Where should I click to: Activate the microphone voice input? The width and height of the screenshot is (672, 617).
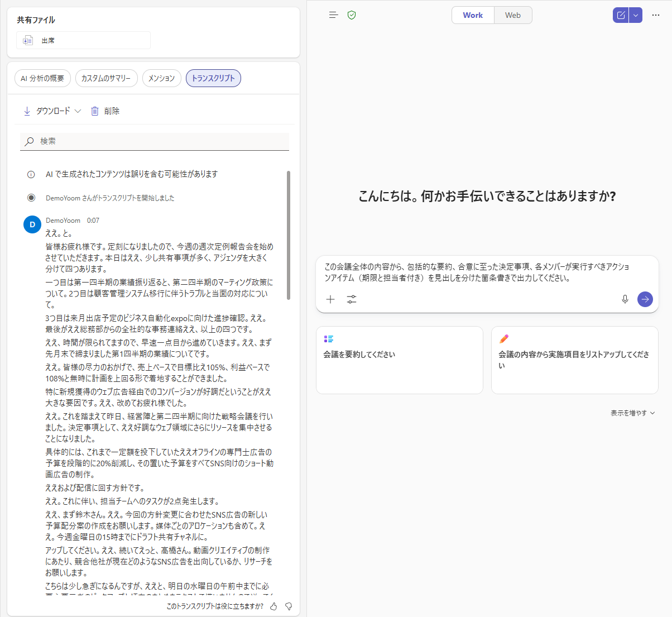pos(625,299)
